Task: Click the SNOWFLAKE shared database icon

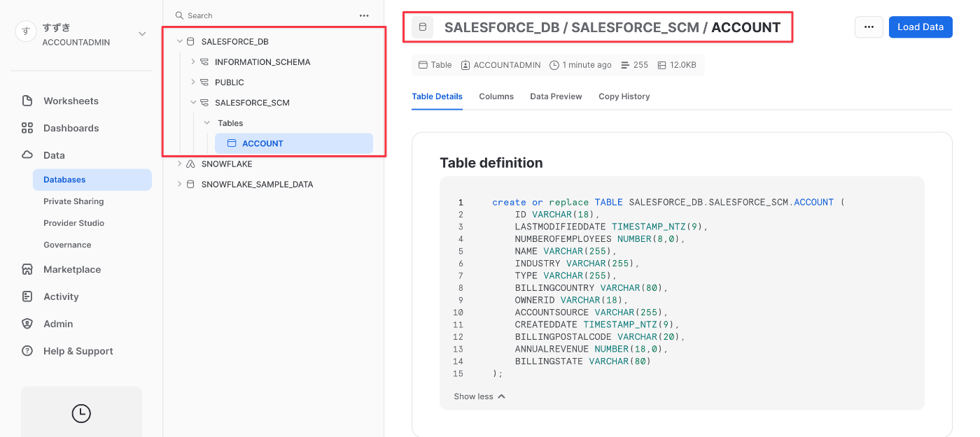Action: pos(190,164)
